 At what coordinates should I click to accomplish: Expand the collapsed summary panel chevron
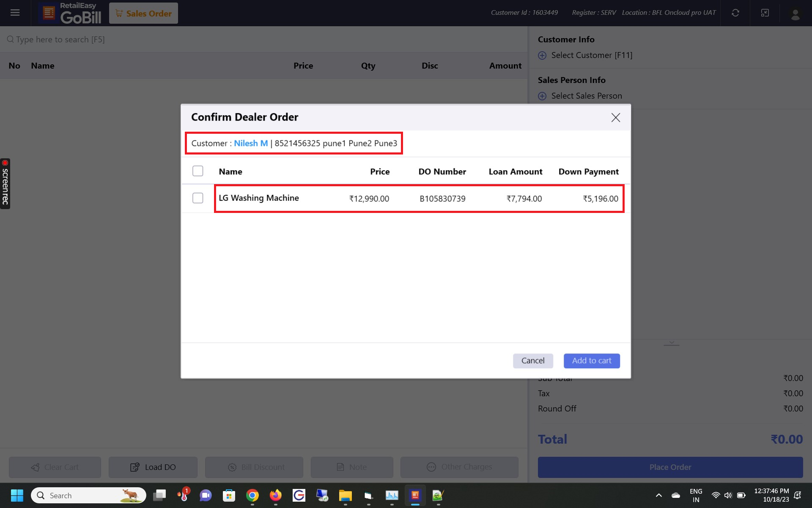coord(671,343)
